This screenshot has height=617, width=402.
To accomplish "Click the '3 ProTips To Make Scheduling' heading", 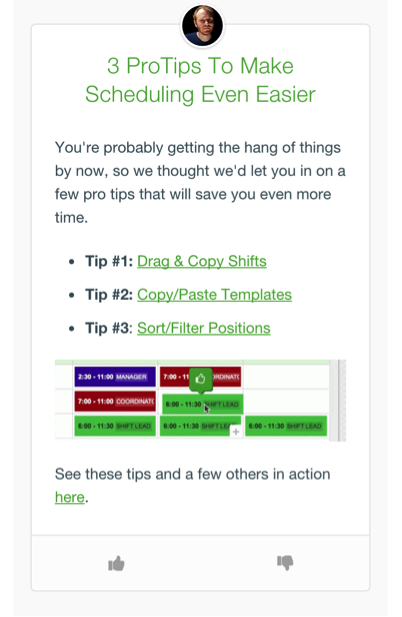I will (x=200, y=80).
